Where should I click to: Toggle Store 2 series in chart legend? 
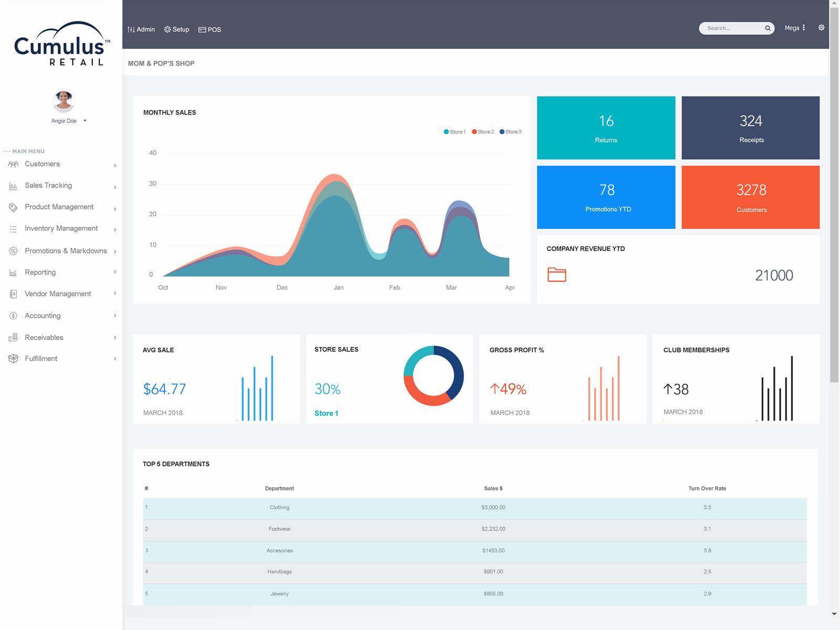483,132
